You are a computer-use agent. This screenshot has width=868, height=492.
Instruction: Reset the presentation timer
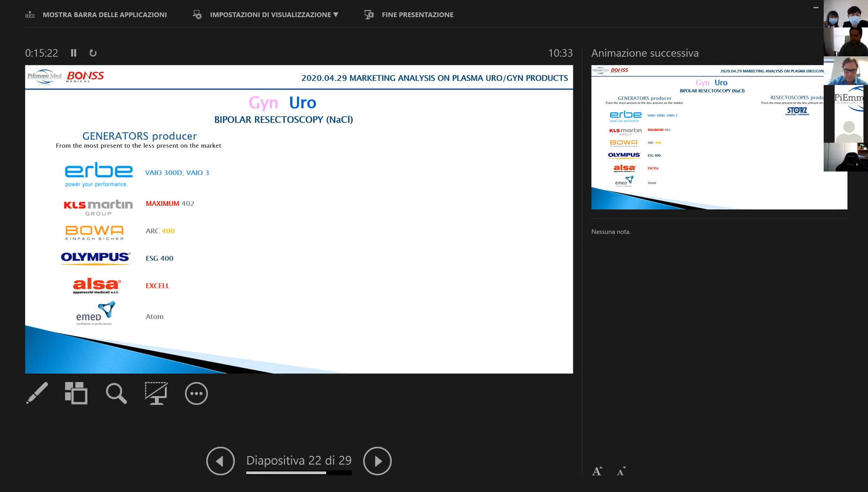click(93, 53)
